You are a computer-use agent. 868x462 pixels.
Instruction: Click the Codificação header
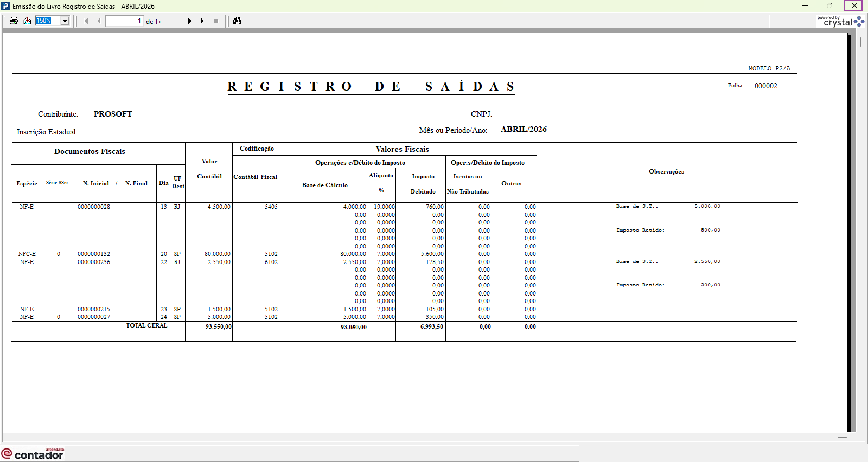(x=257, y=149)
